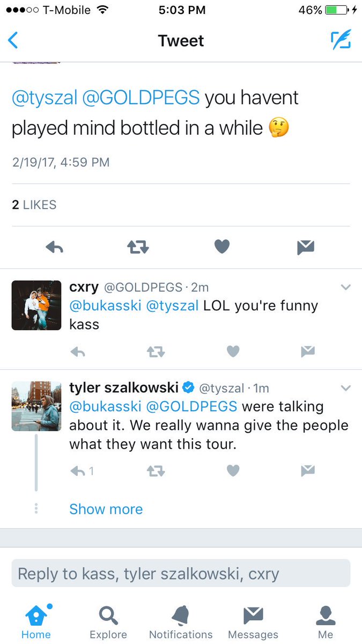
Task: Open dropdown chevron on tyler szalkowski's tweet
Action: (346, 387)
